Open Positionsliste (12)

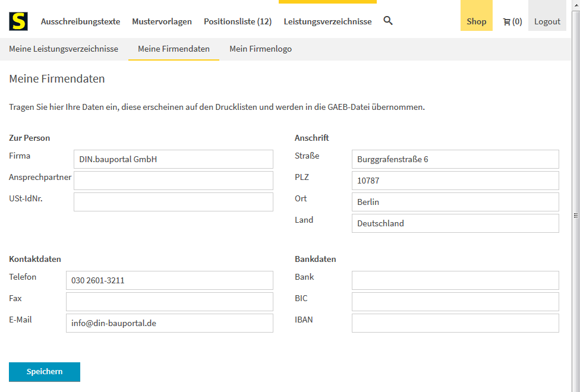(237, 21)
